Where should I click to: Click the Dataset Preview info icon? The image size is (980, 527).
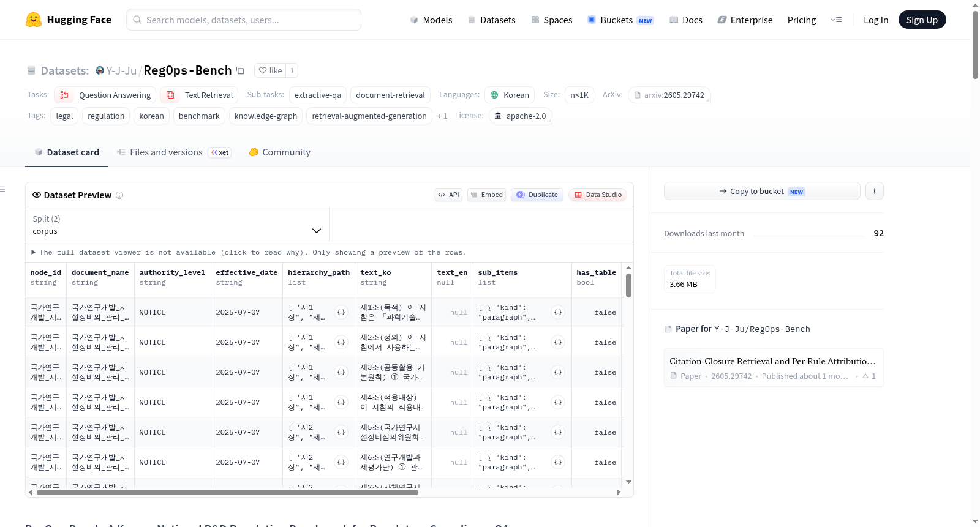pos(119,195)
